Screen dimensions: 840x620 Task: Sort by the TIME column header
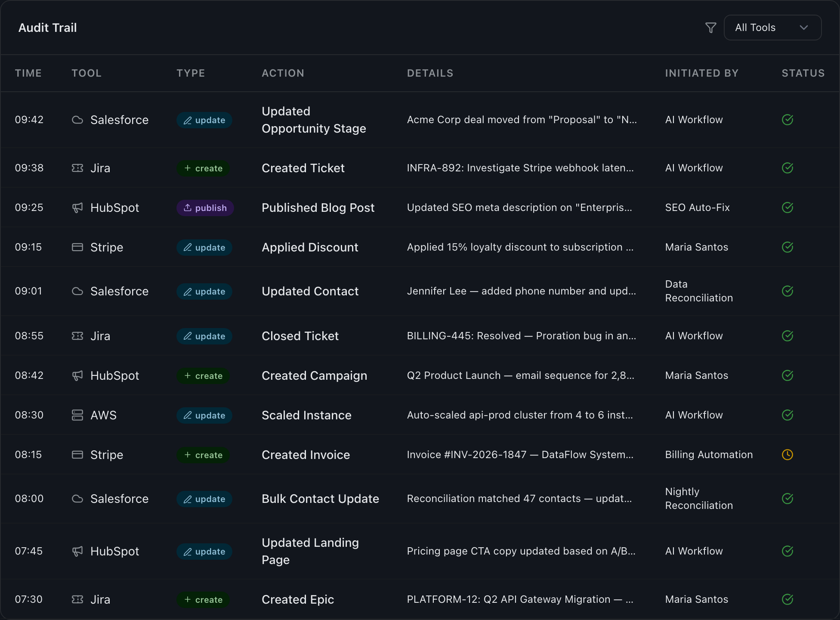(x=28, y=73)
